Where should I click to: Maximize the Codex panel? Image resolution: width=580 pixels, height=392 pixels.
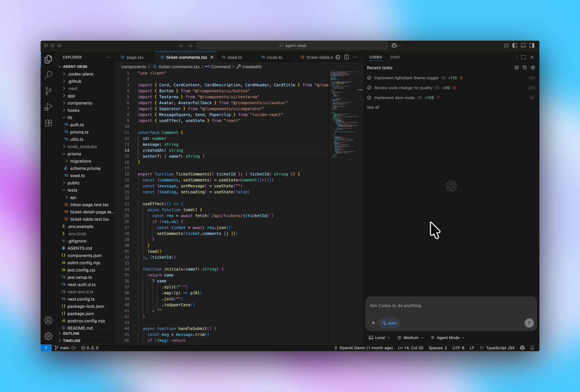click(x=523, y=57)
